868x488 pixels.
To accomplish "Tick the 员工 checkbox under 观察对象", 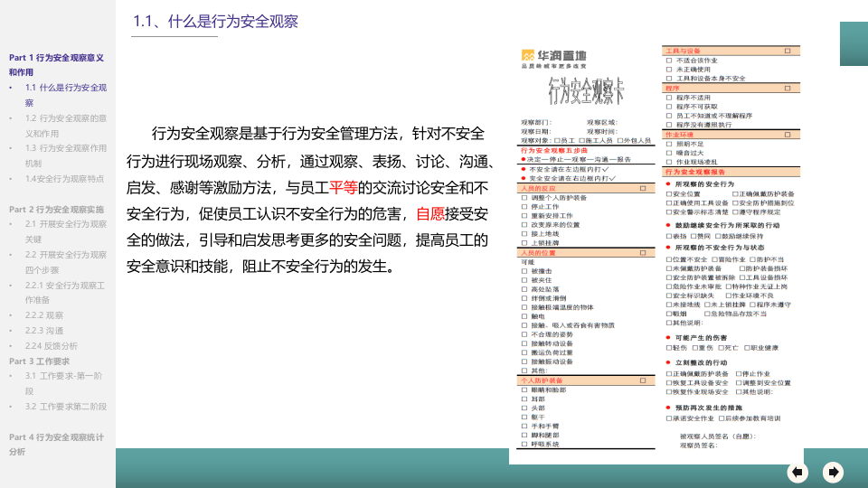I will (x=558, y=141).
